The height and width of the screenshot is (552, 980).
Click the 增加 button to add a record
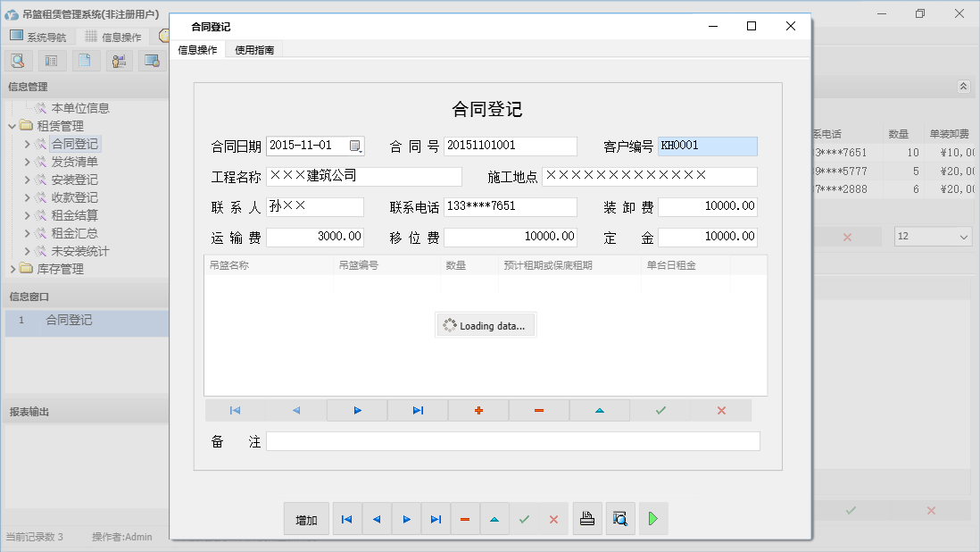pyautogui.click(x=305, y=518)
